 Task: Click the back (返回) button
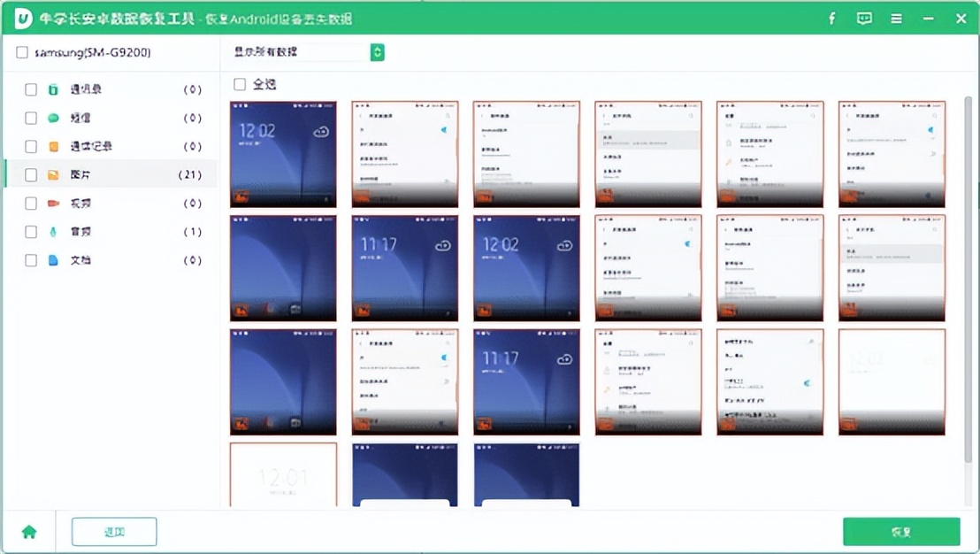coord(114,532)
